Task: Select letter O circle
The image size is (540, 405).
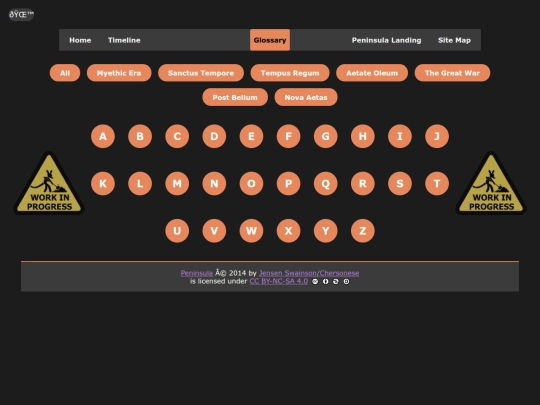Action: point(251,184)
